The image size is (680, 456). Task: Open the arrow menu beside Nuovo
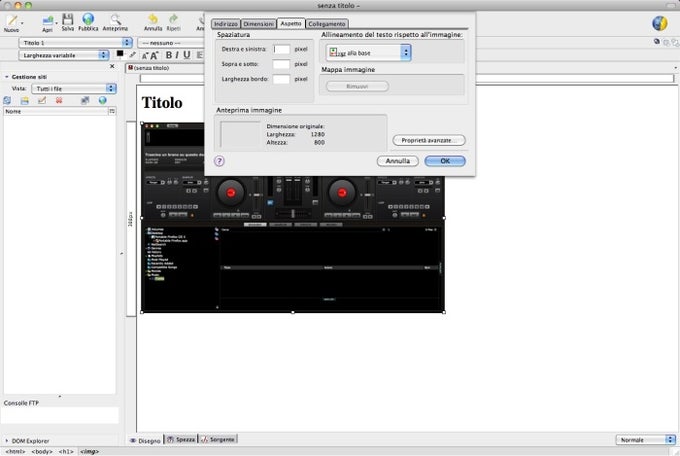(22, 23)
